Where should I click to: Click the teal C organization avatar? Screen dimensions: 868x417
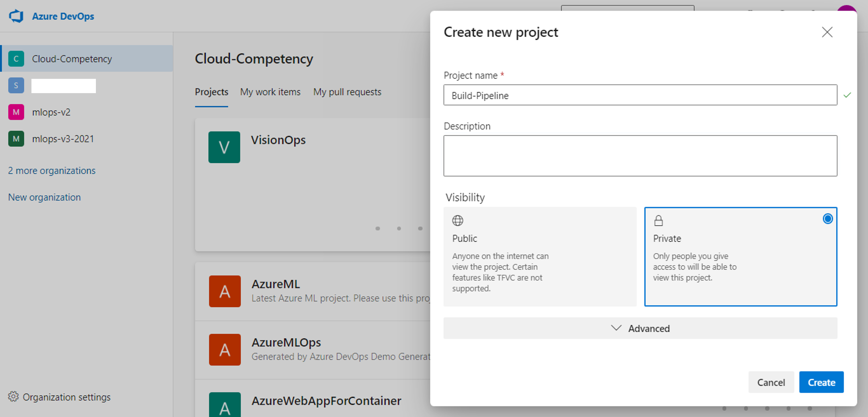(x=16, y=59)
